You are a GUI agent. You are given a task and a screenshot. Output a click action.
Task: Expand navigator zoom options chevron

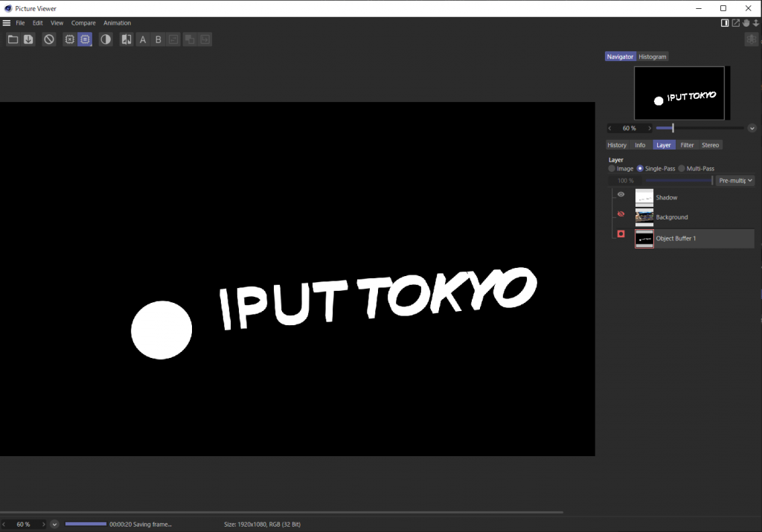pyautogui.click(x=752, y=128)
